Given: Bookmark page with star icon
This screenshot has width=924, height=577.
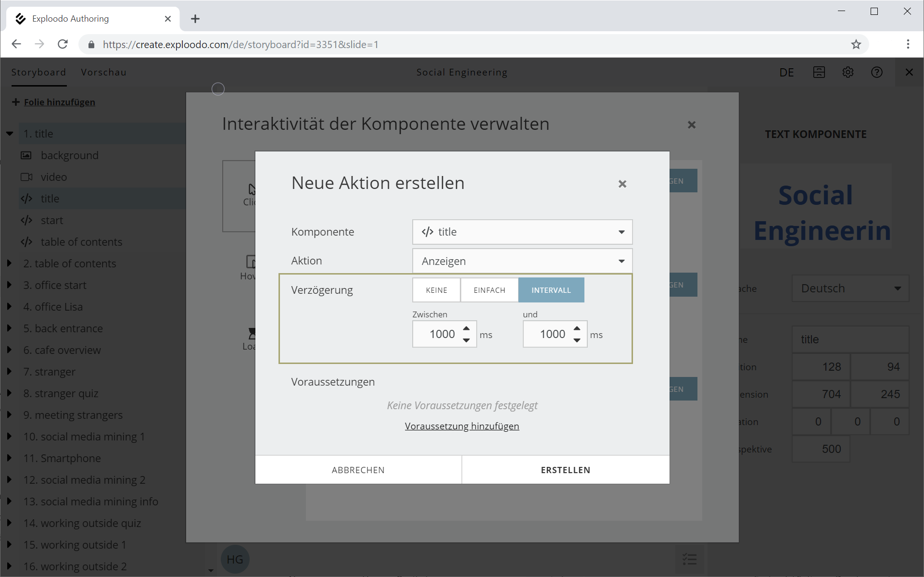Looking at the screenshot, I should (856, 44).
